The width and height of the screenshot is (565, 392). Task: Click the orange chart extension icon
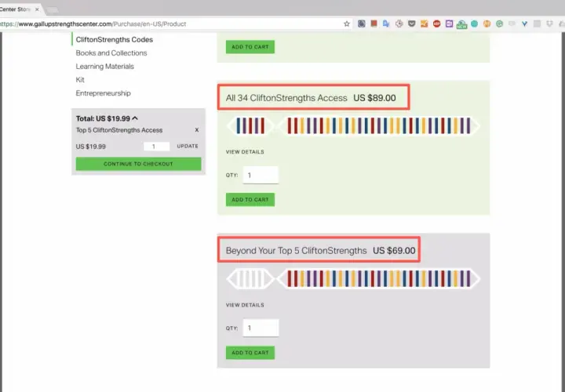point(424,24)
